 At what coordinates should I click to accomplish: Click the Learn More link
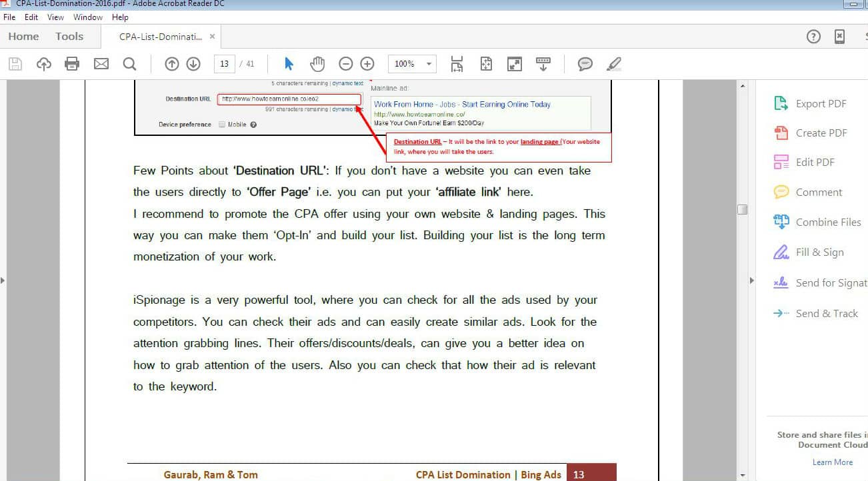pyautogui.click(x=833, y=462)
